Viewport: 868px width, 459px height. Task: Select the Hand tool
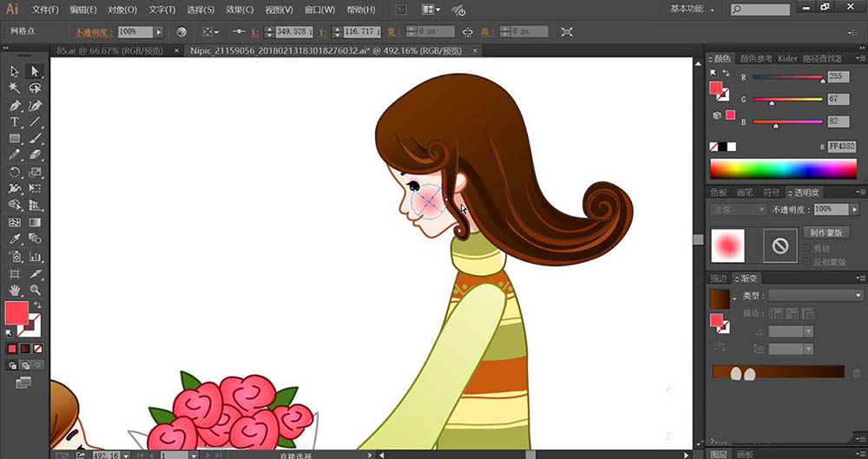[x=15, y=290]
